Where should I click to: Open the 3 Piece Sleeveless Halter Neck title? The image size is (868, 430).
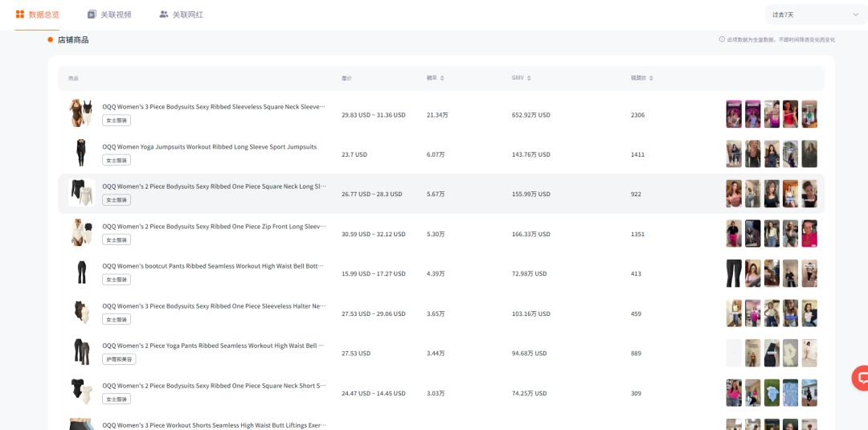point(215,306)
